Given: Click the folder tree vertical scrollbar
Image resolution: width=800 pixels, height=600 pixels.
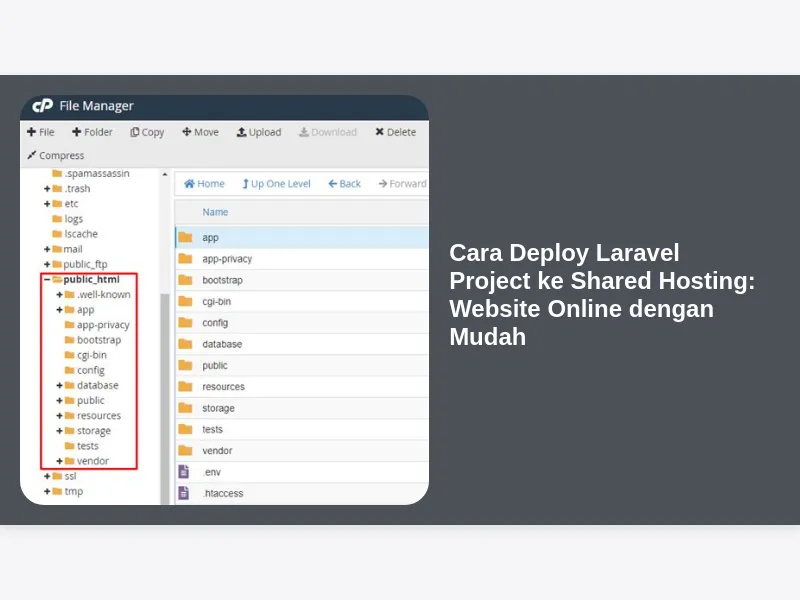Looking at the screenshot, I should (165, 400).
